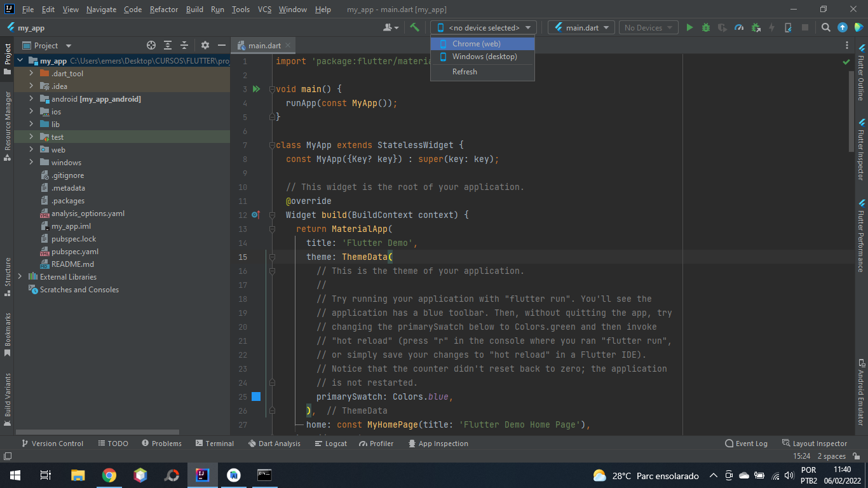Click Select Opened File target icon
The image size is (868, 488).
[x=151, y=45]
